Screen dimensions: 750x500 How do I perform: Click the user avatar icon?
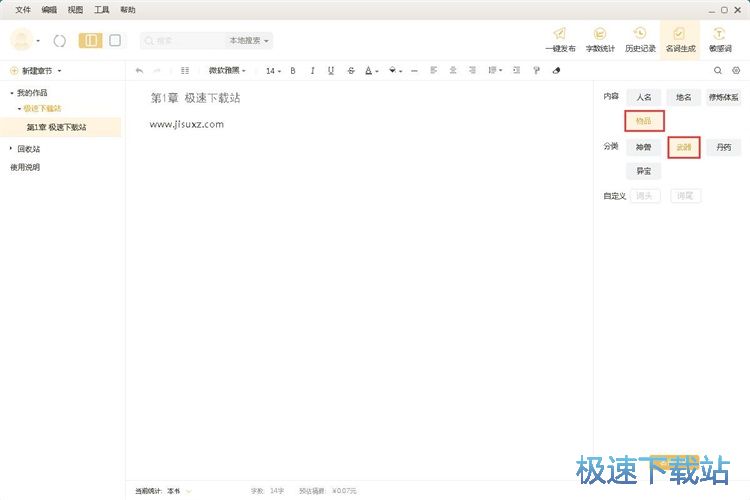pos(22,40)
